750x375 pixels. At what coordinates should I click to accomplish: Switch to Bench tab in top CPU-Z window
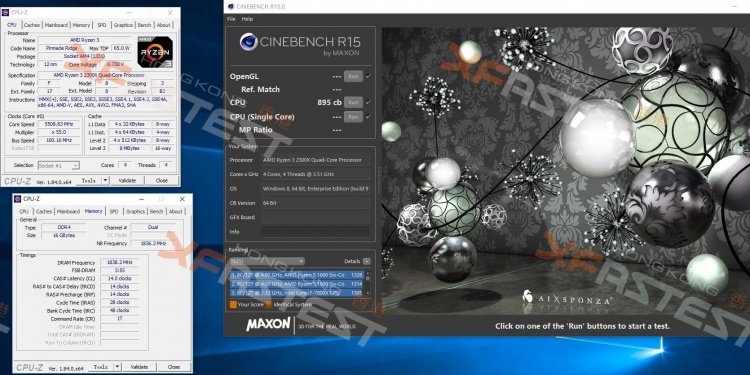click(144, 25)
